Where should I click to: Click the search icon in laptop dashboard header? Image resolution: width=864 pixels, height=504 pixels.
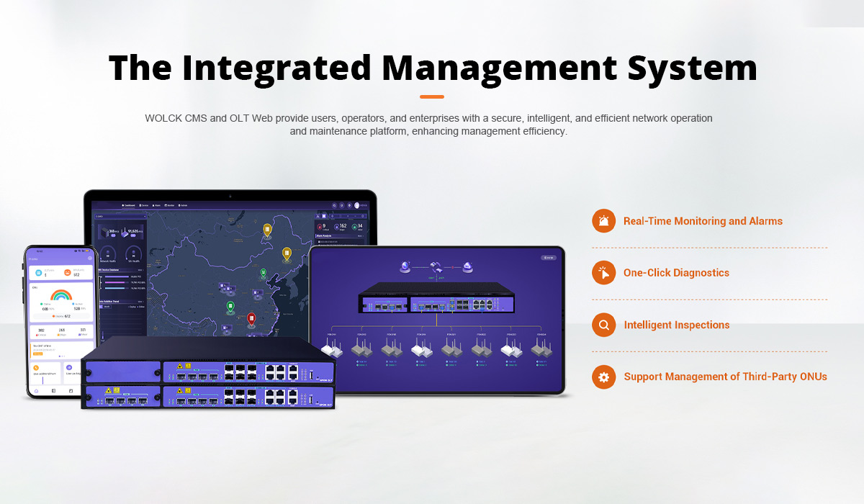pos(335,205)
